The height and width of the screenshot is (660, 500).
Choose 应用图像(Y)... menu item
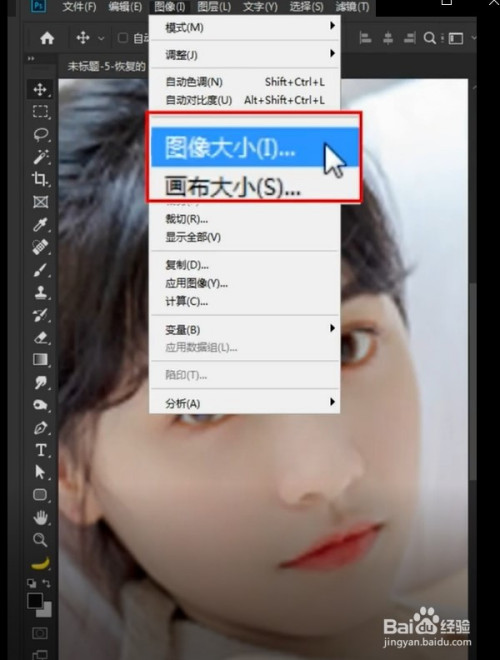click(x=245, y=283)
